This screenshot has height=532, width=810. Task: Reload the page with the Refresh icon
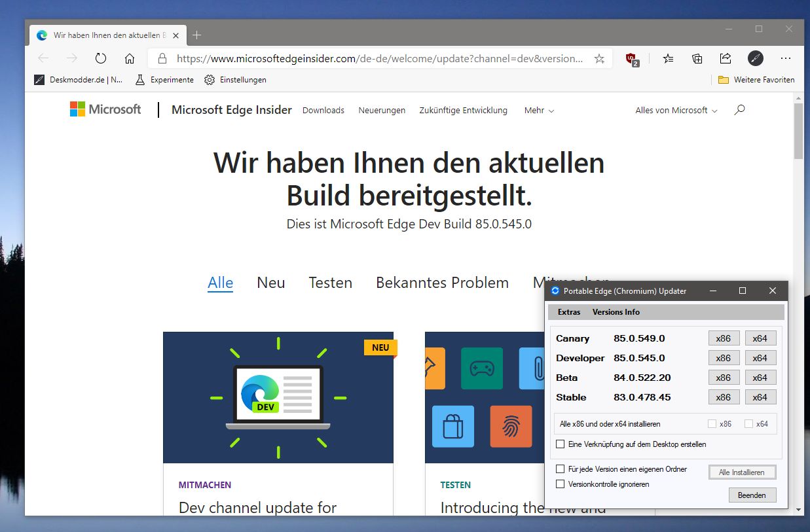(101, 58)
